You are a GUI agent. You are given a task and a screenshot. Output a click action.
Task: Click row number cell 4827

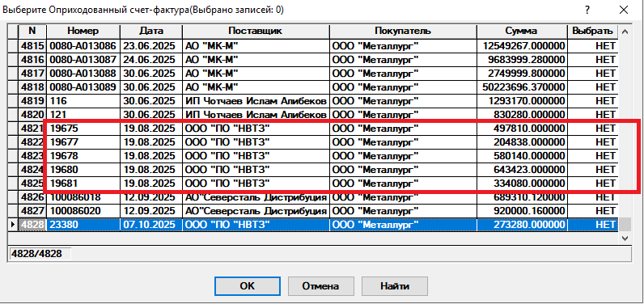pos(32,211)
